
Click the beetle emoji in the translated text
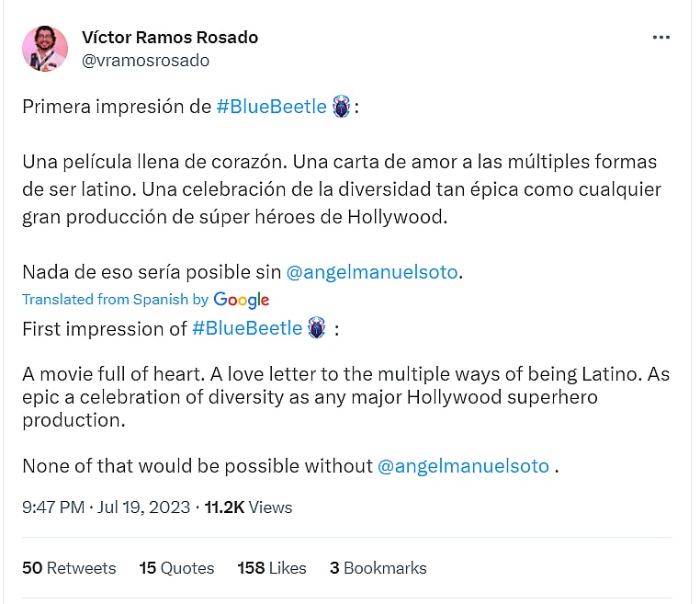pyautogui.click(x=318, y=328)
